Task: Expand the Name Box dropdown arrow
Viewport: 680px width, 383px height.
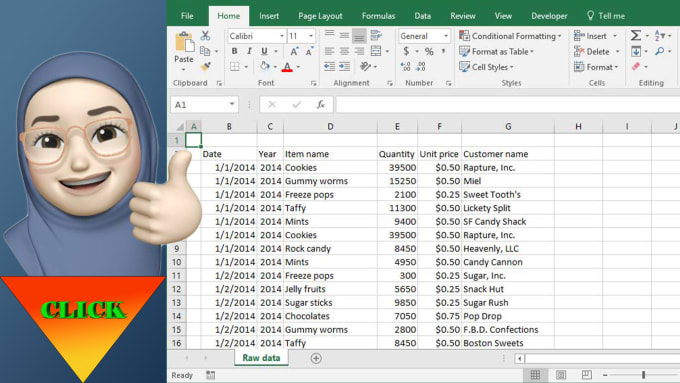Action: [232, 104]
